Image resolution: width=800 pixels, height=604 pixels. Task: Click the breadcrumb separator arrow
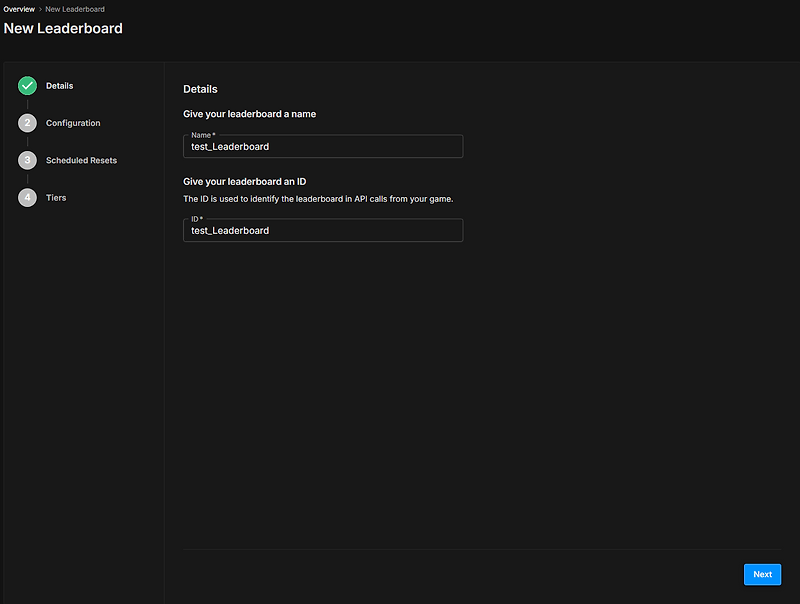[40, 9]
